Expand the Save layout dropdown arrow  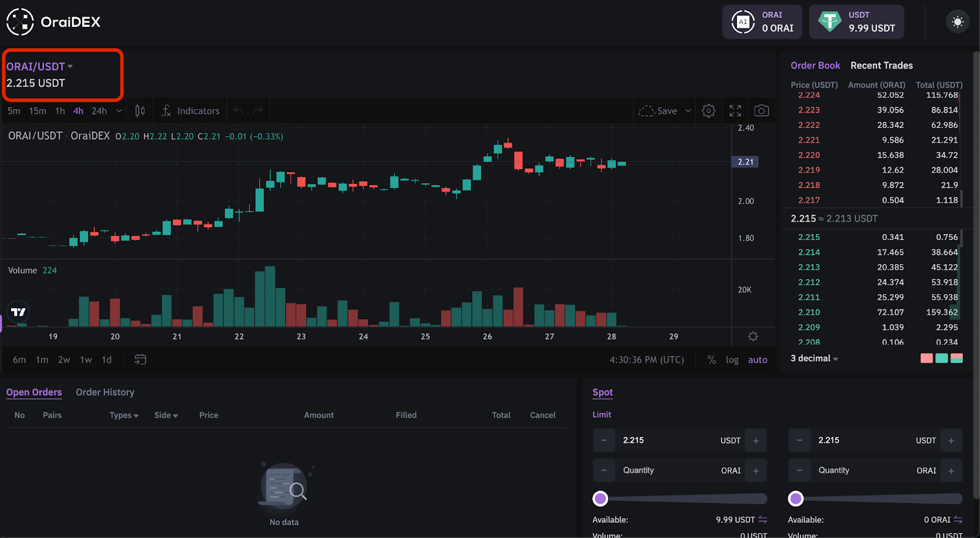point(688,111)
